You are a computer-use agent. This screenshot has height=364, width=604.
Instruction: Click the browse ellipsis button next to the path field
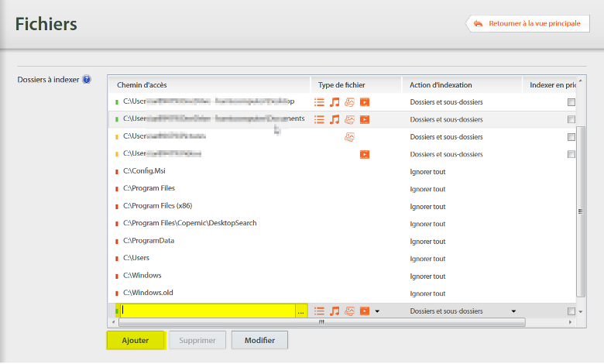pyautogui.click(x=300, y=311)
